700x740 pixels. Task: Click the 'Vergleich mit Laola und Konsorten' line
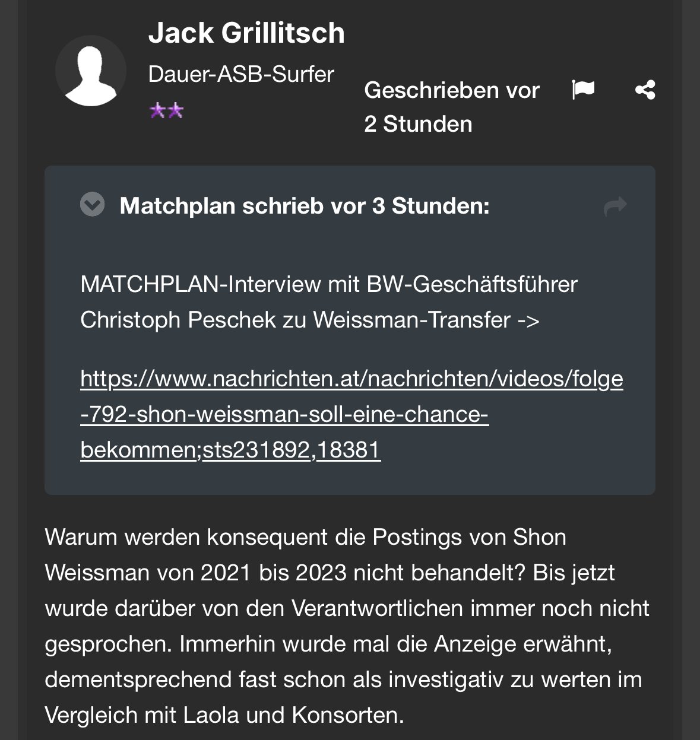(224, 715)
